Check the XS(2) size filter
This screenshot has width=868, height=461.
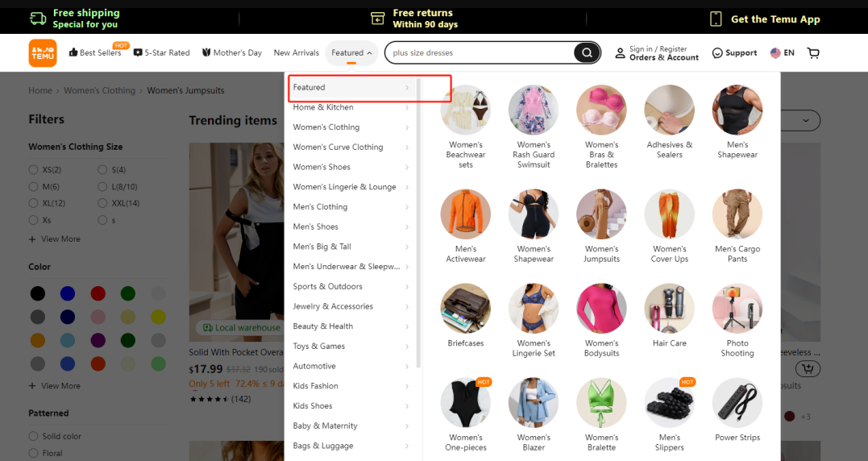click(33, 170)
